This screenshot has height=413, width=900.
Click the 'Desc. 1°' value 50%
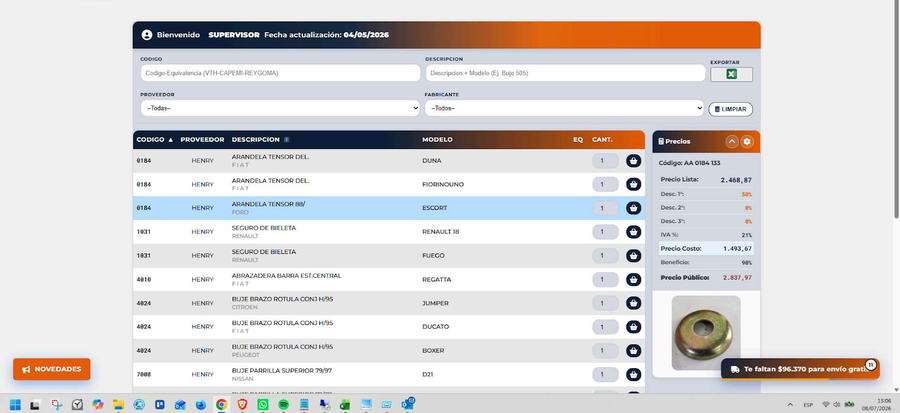tap(747, 194)
